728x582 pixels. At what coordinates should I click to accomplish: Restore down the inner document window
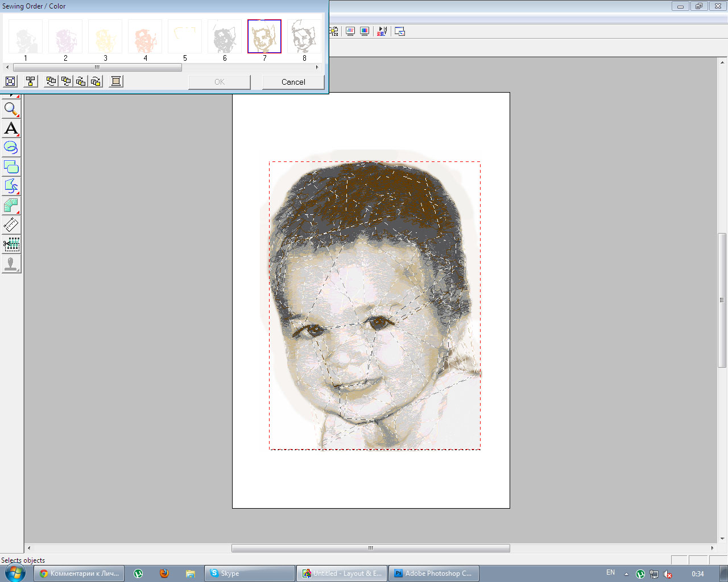click(x=699, y=6)
